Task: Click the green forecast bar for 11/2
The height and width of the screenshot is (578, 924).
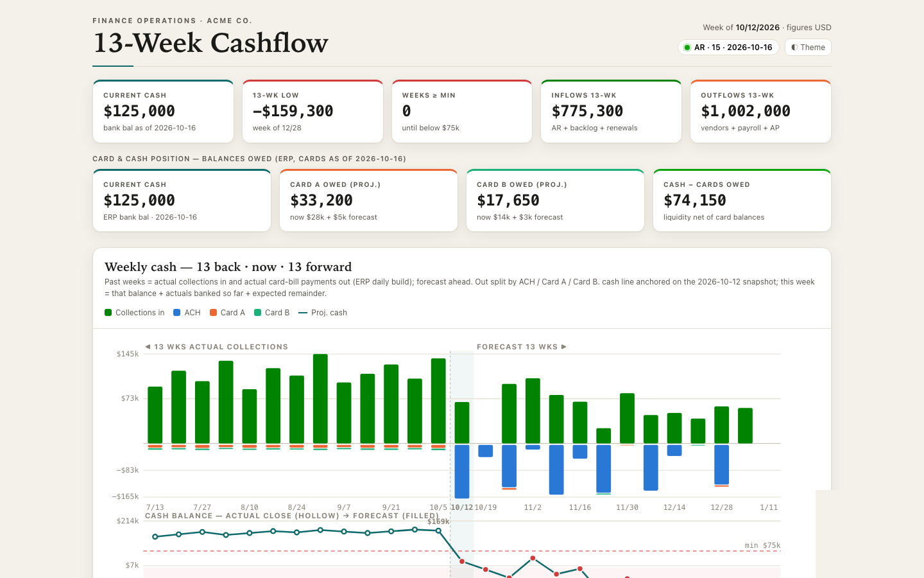Action: tap(533, 411)
